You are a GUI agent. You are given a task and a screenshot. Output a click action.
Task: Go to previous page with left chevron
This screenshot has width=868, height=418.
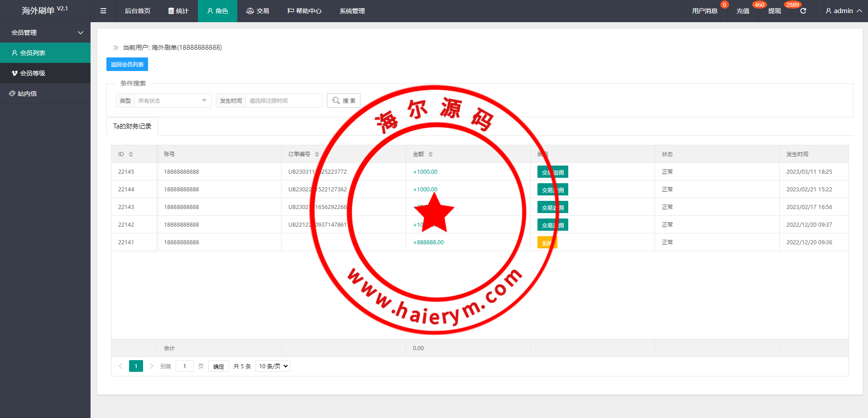pos(120,366)
